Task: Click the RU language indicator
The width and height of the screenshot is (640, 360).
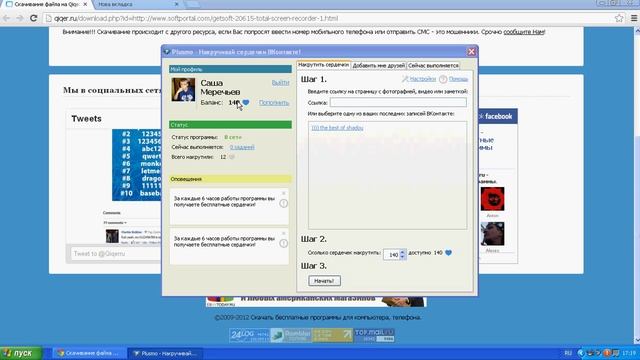Action: click(568, 353)
